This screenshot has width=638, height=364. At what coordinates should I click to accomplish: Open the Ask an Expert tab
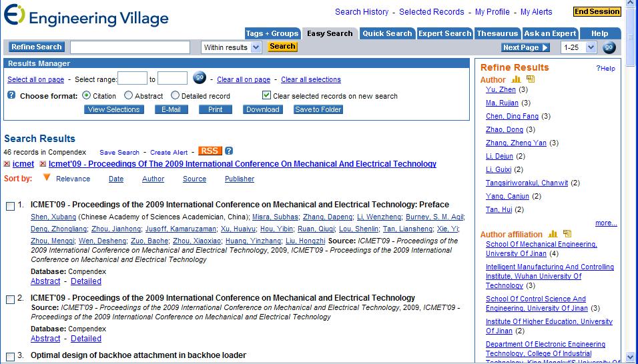click(x=550, y=34)
